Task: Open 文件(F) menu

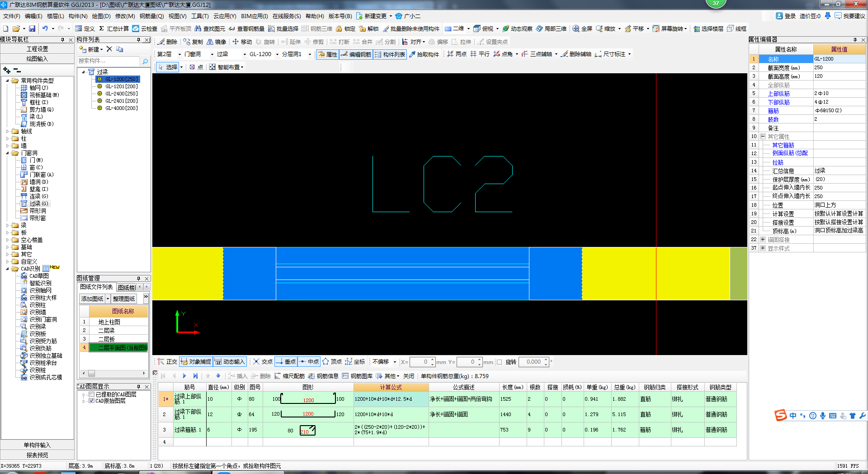Action: click(x=11, y=16)
